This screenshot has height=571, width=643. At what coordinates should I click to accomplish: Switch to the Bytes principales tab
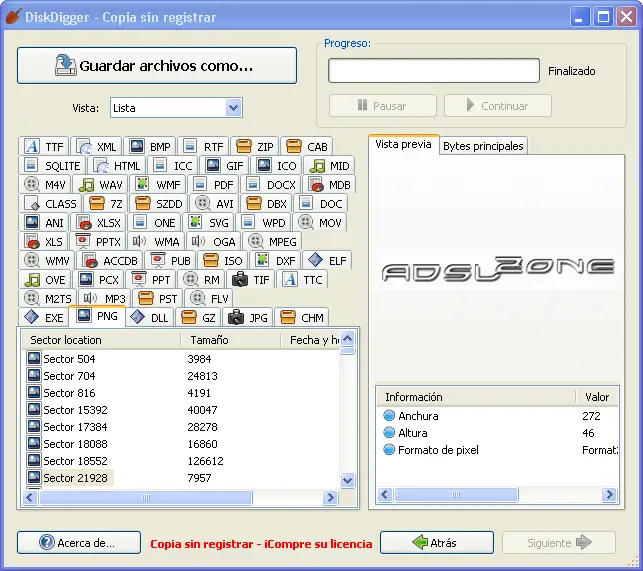pyautogui.click(x=483, y=146)
